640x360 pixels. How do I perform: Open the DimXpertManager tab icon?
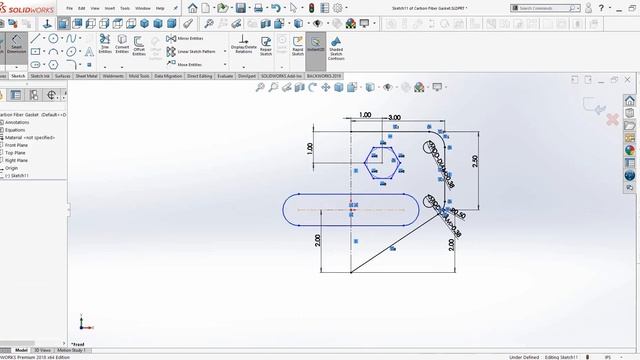[51, 95]
